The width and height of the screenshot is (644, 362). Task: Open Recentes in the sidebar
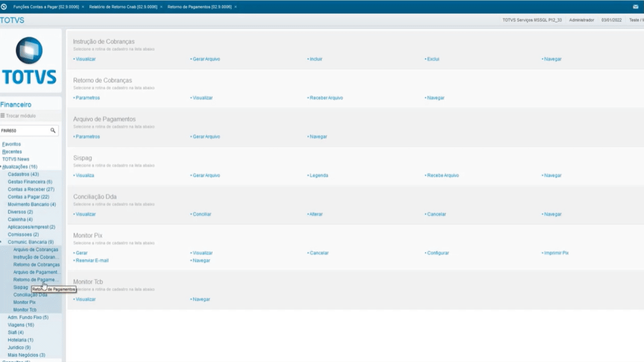[x=12, y=152]
